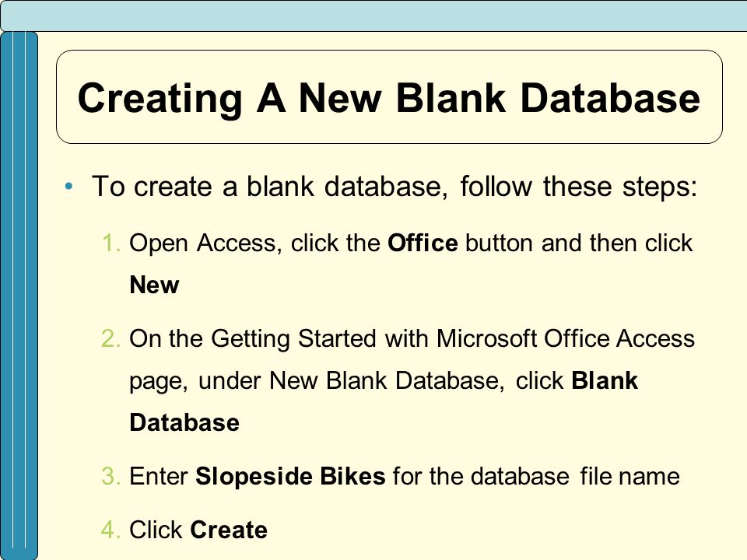Select the bold text 'Slopeside Bikes'

tap(290, 476)
